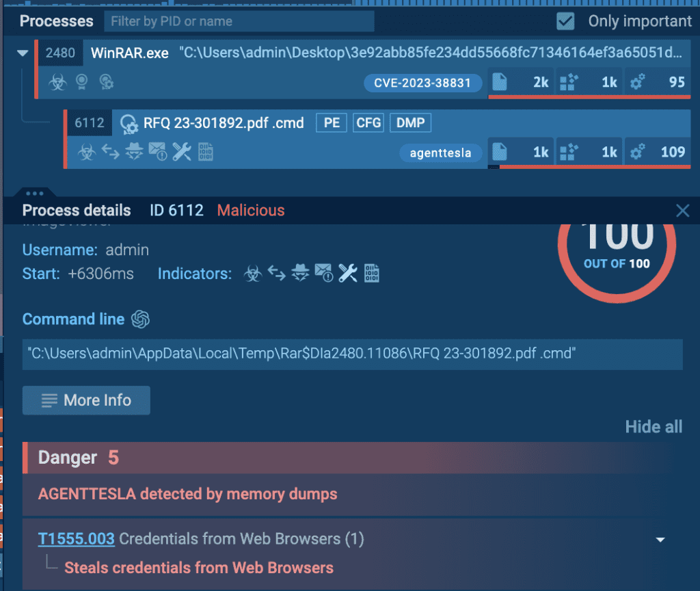Click the Filter by PID or name field
Screen dimensions: 700x591
tap(239, 21)
